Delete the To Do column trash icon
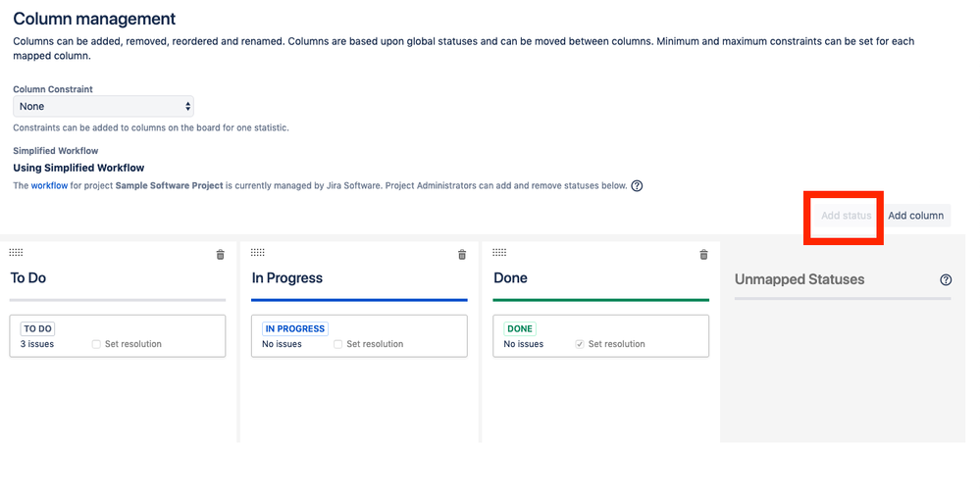The height and width of the screenshot is (496, 980). pyautogui.click(x=220, y=255)
